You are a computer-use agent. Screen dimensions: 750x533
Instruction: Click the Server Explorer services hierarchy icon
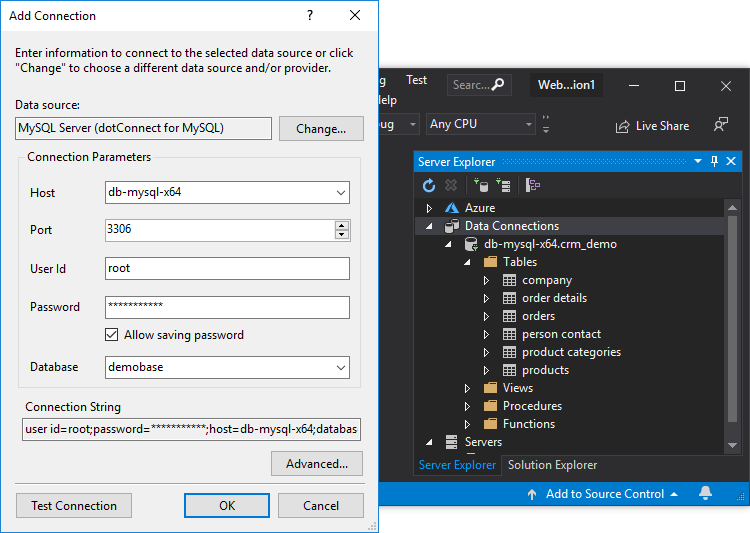533,185
